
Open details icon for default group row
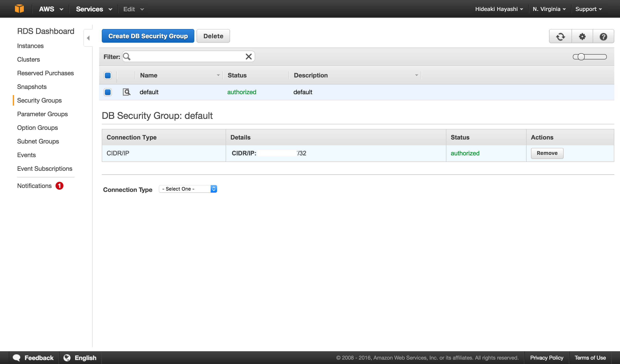[126, 92]
